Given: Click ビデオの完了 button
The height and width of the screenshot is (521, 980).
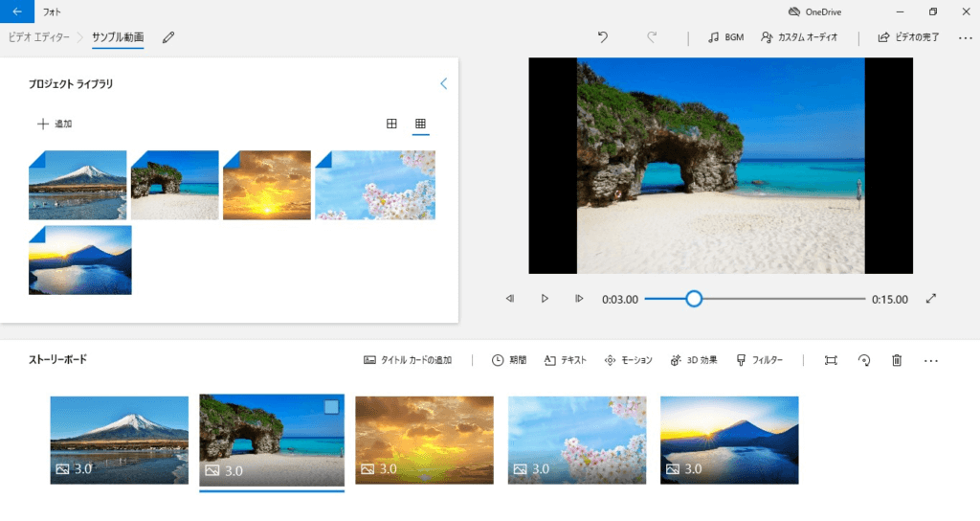Looking at the screenshot, I should click(x=908, y=37).
